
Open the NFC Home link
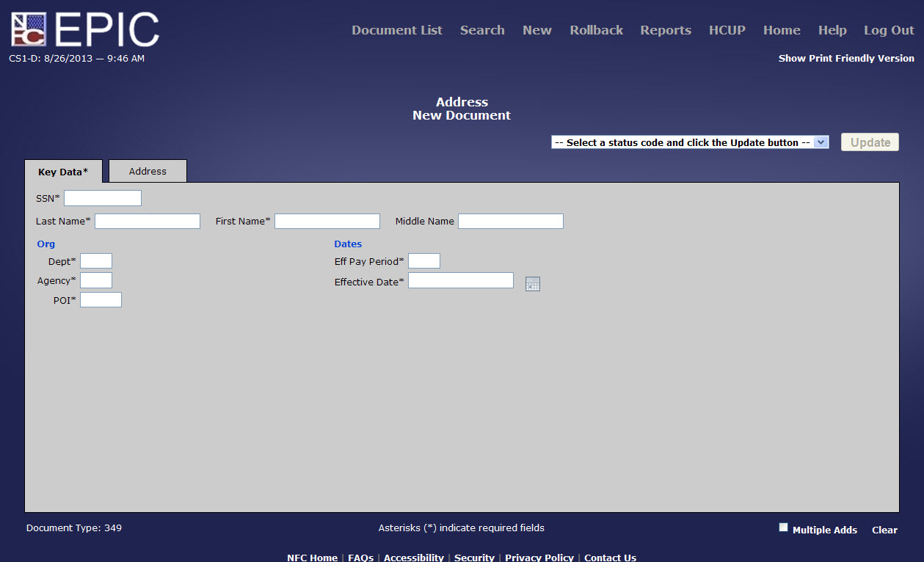pyautogui.click(x=312, y=557)
